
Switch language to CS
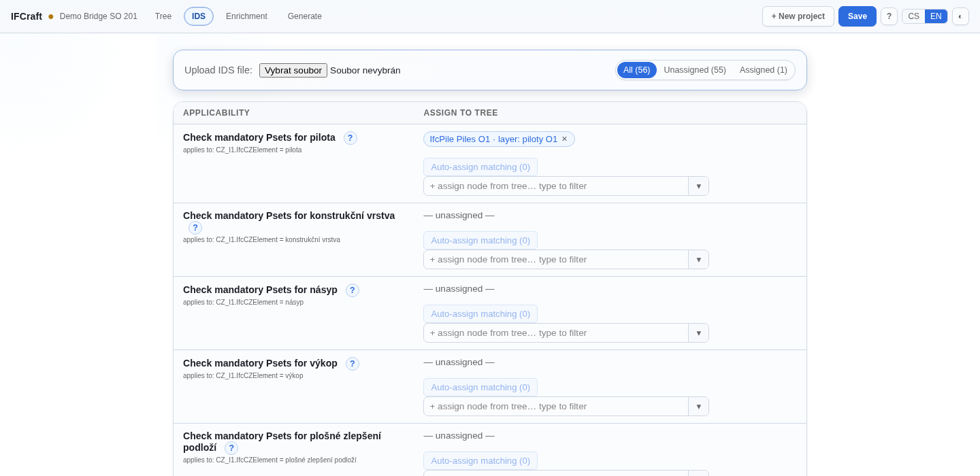pos(913,16)
